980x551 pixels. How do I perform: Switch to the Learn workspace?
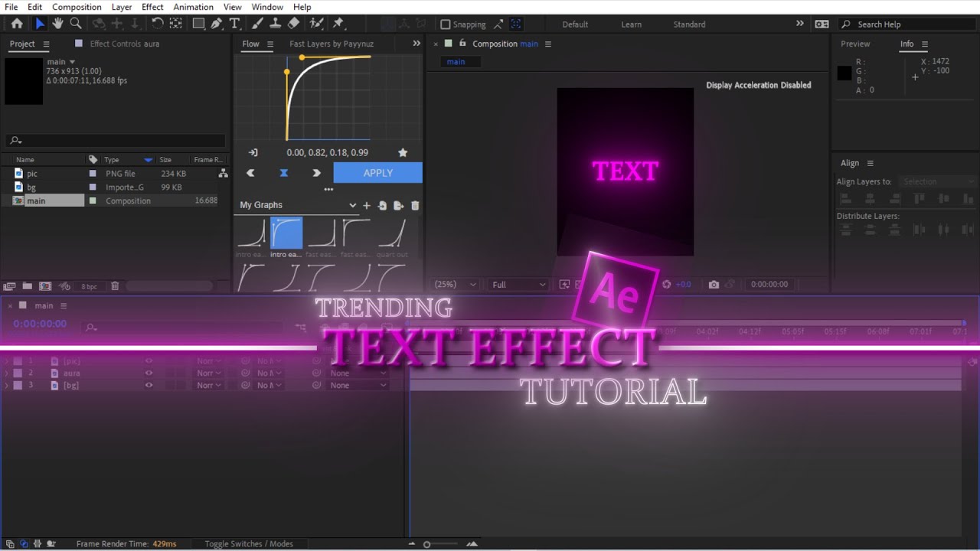click(x=632, y=24)
